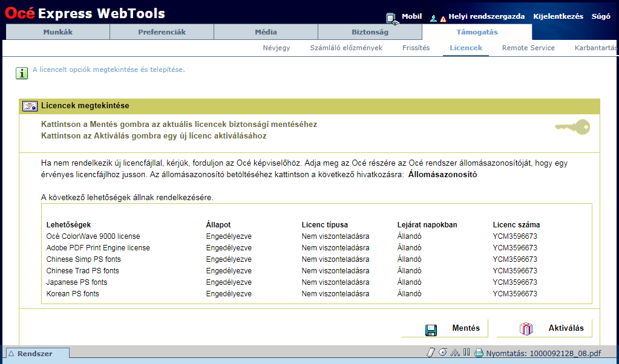
Task: Expand the Rendszer panel triangle
Action: (11, 354)
